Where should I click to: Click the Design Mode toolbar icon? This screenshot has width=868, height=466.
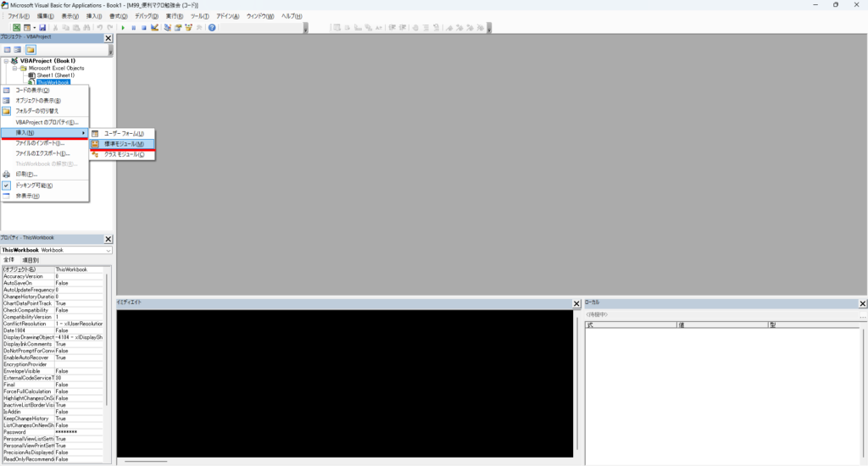(155, 27)
